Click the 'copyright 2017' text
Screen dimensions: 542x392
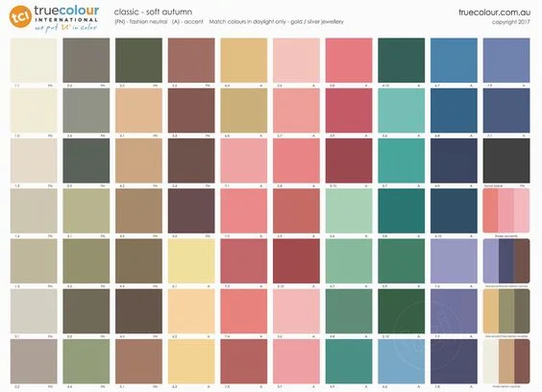pos(511,22)
